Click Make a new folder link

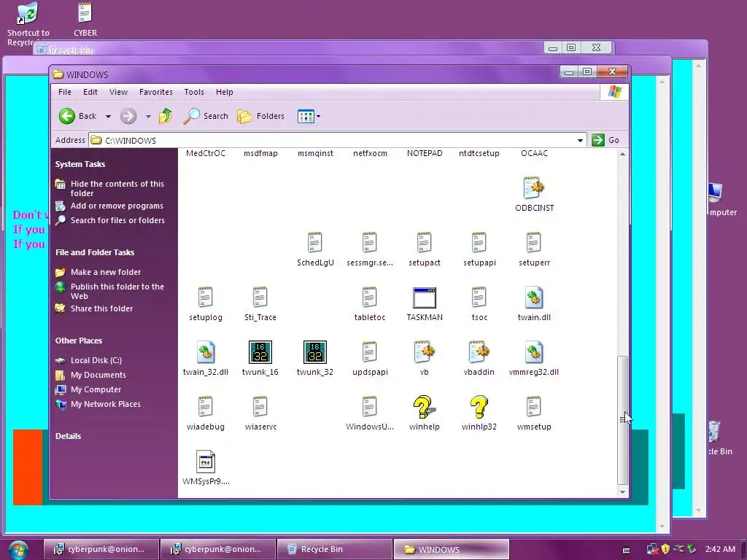click(106, 272)
